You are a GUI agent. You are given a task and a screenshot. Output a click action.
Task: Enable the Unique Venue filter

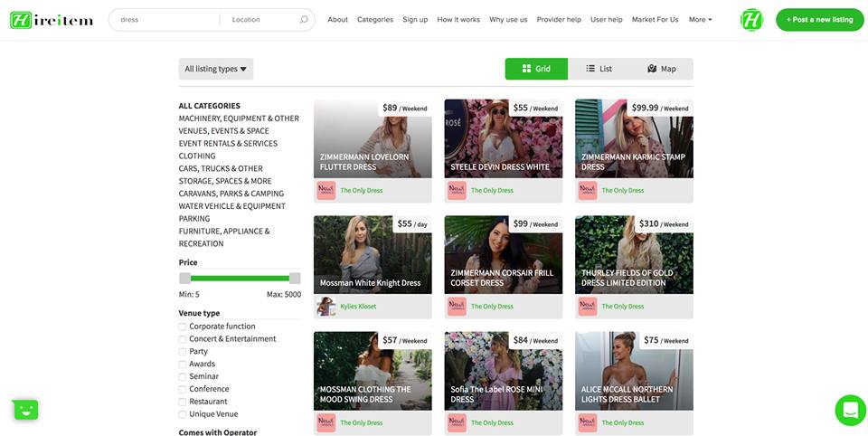182,414
